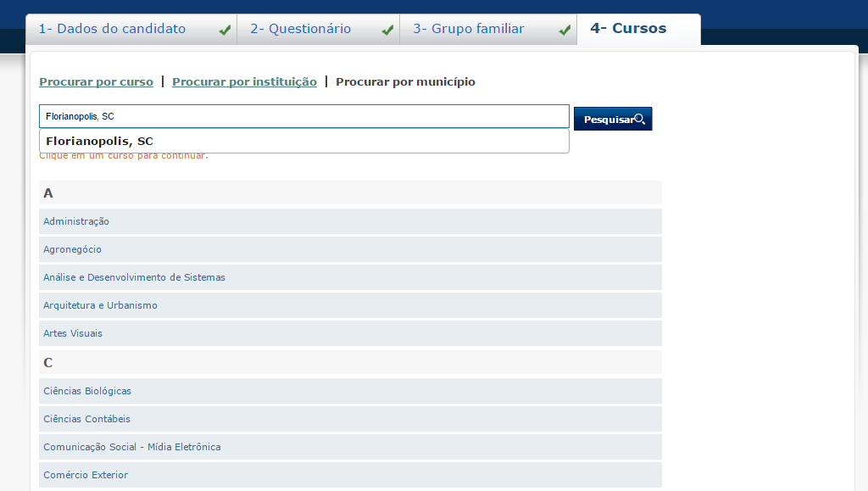868x491 pixels.
Task: Select the "4- Cursos" tab
Action: click(627, 27)
